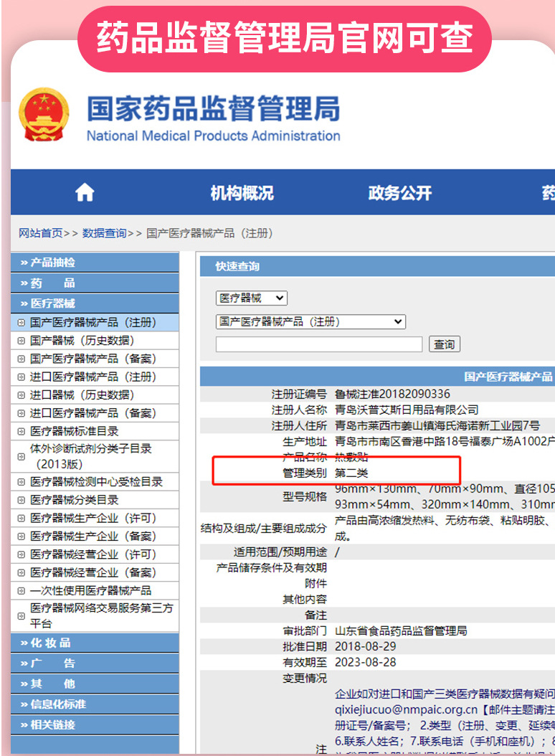
Task: Open the 政务公开 menu
Action: point(399,193)
